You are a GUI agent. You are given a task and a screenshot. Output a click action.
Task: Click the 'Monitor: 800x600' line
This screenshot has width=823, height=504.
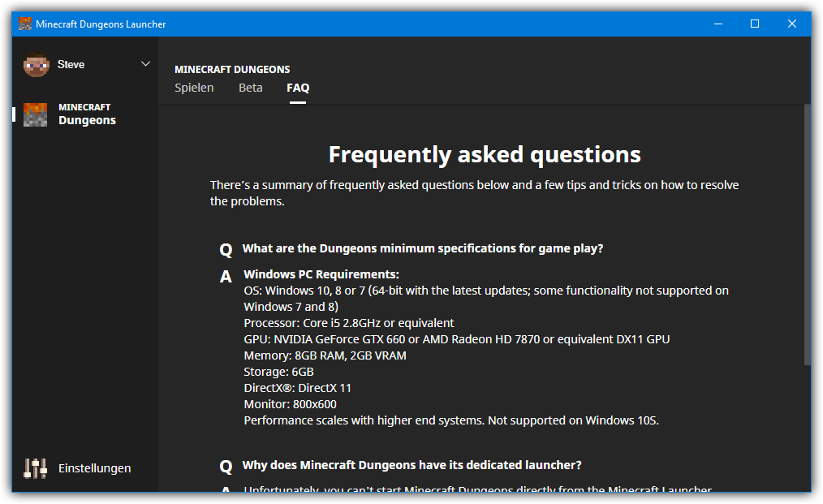point(291,404)
